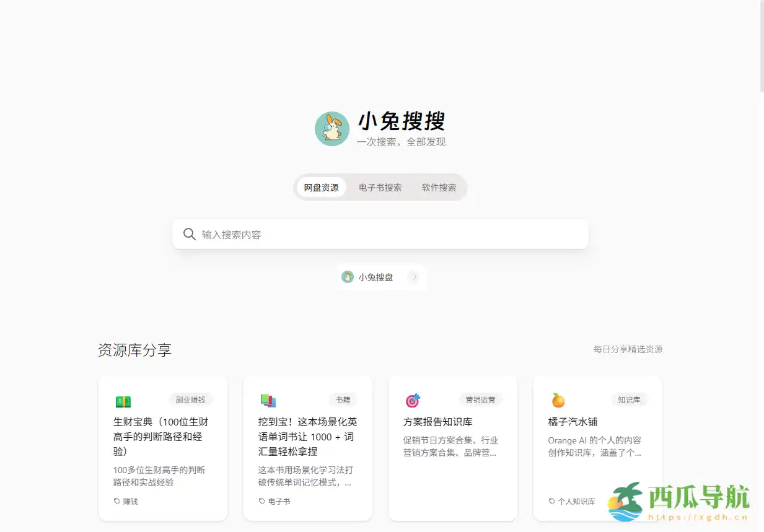
Task: Click the money emoji on the 生财宝典 card
Action: coord(125,400)
